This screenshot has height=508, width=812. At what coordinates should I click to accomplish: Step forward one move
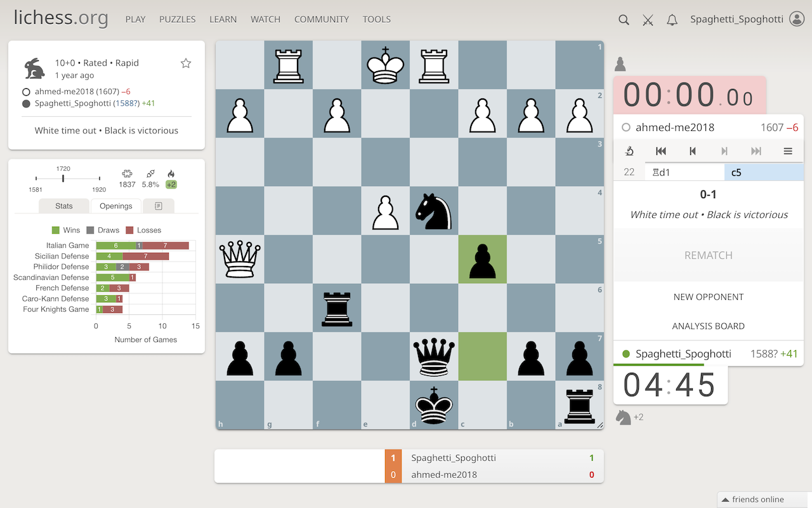pyautogui.click(x=724, y=151)
